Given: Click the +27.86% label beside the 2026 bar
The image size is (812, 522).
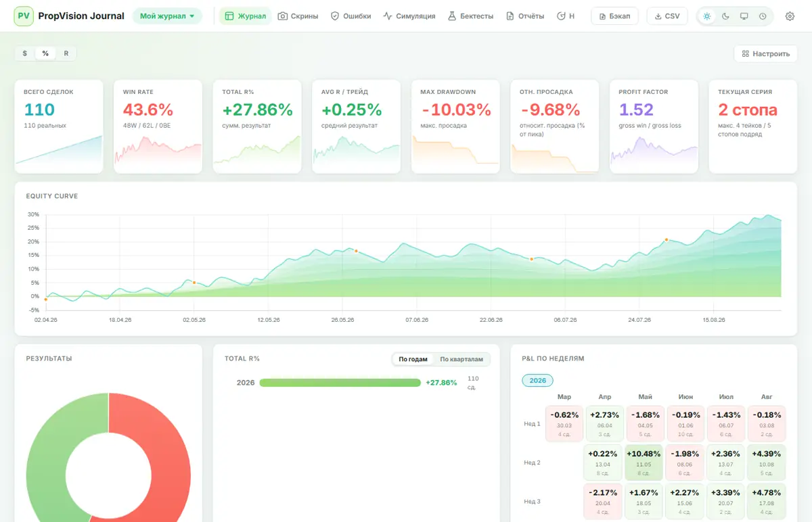Looking at the screenshot, I should (441, 383).
